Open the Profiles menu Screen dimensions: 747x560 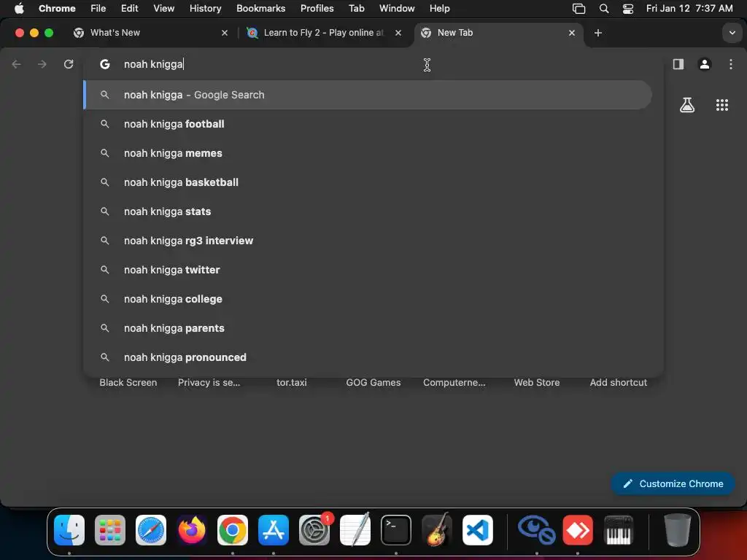[317, 8]
